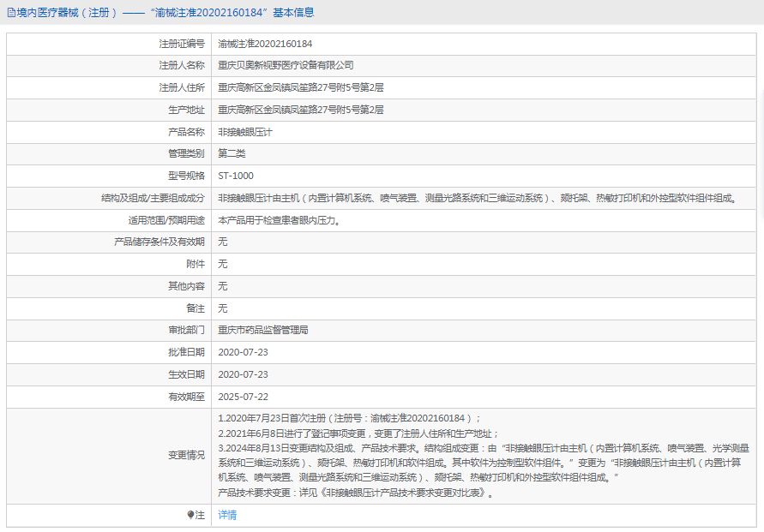Click the 备注 label
The width and height of the screenshot is (764, 532).
pyautogui.click(x=196, y=308)
